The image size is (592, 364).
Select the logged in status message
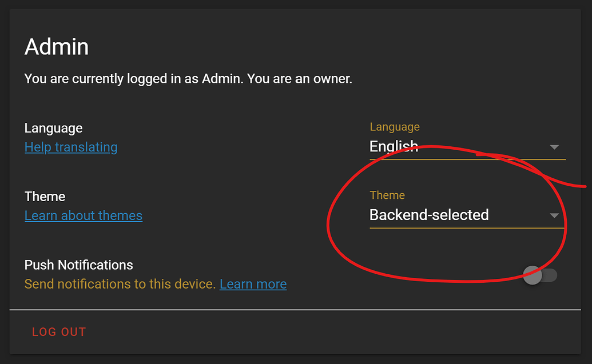pos(188,78)
